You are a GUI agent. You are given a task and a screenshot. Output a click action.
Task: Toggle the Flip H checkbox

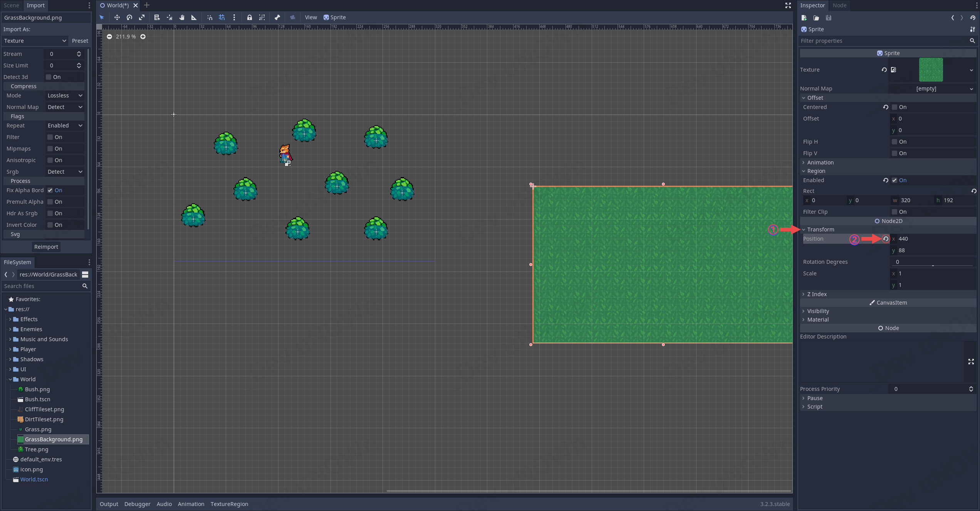(894, 142)
